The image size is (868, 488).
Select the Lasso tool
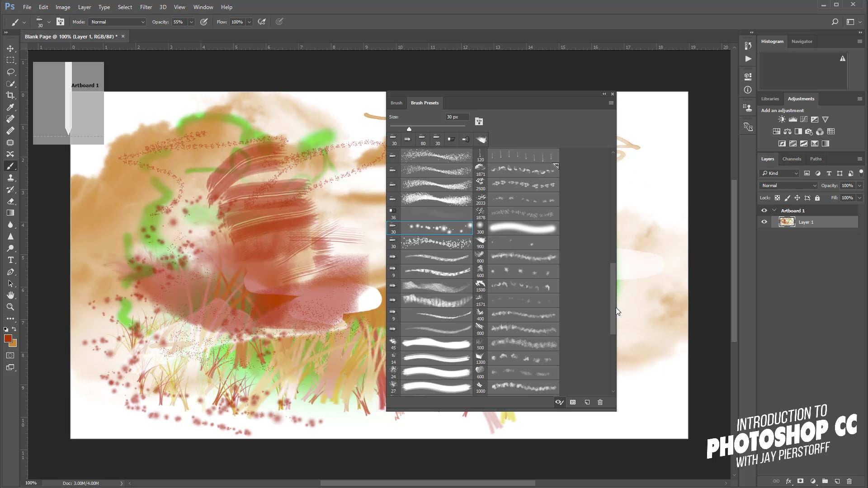[10, 72]
